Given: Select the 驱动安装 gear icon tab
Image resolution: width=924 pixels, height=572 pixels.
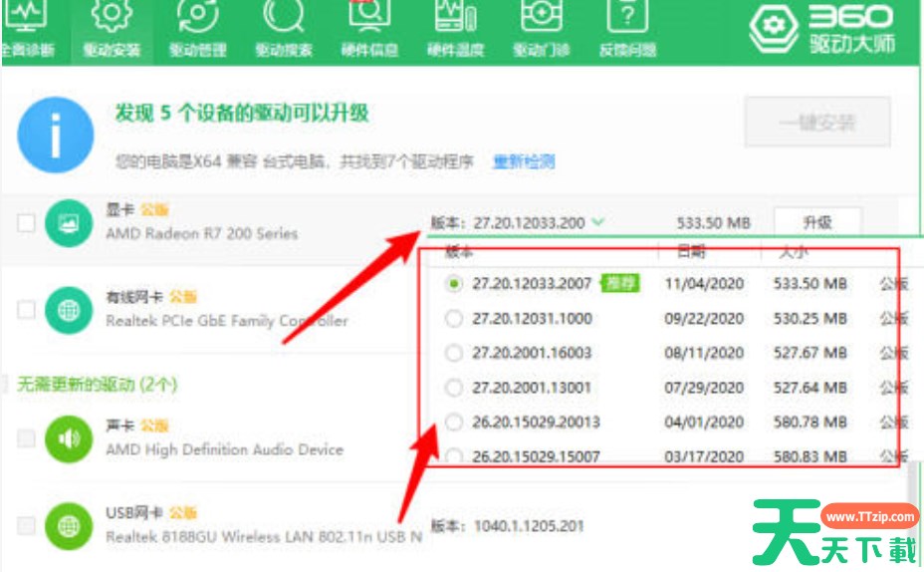Looking at the screenshot, I should (112, 16).
